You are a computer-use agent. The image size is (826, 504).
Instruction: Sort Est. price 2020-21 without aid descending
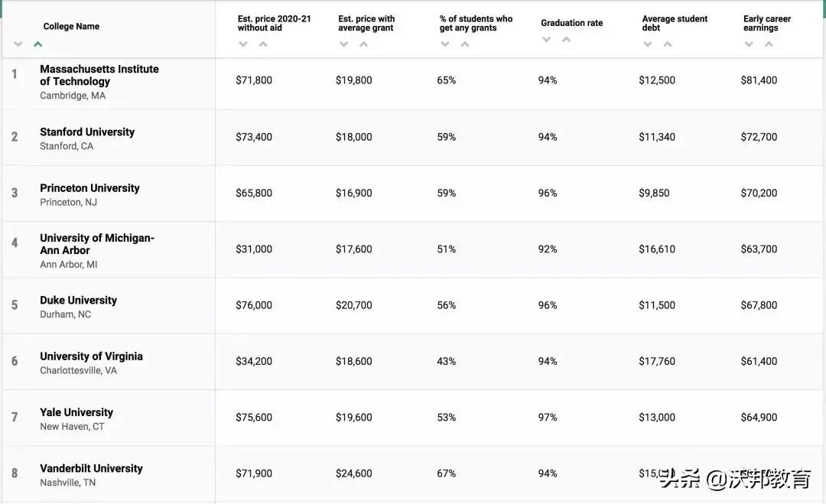tap(244, 44)
